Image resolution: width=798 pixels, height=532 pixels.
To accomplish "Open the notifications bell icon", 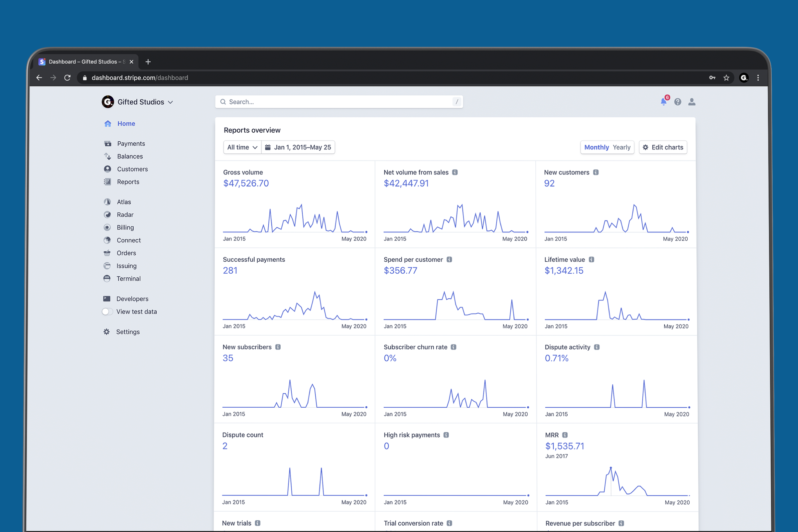I will (663, 102).
